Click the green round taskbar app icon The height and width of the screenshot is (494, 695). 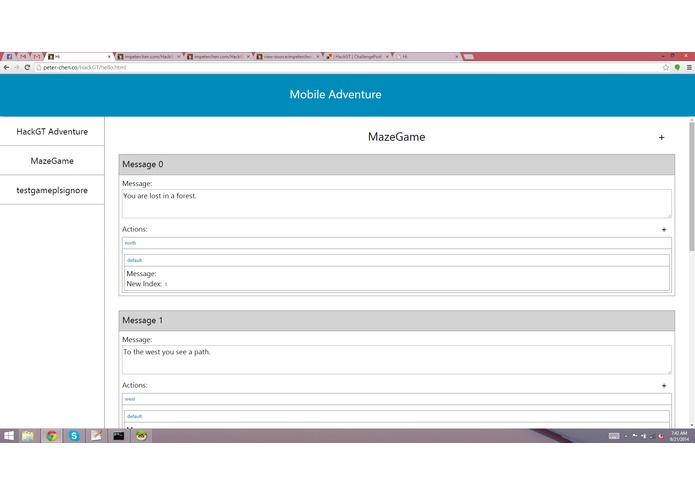point(141,436)
